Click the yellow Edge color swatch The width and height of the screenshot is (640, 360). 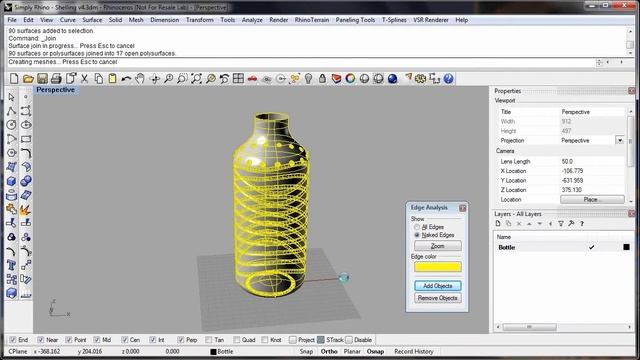pos(438,267)
